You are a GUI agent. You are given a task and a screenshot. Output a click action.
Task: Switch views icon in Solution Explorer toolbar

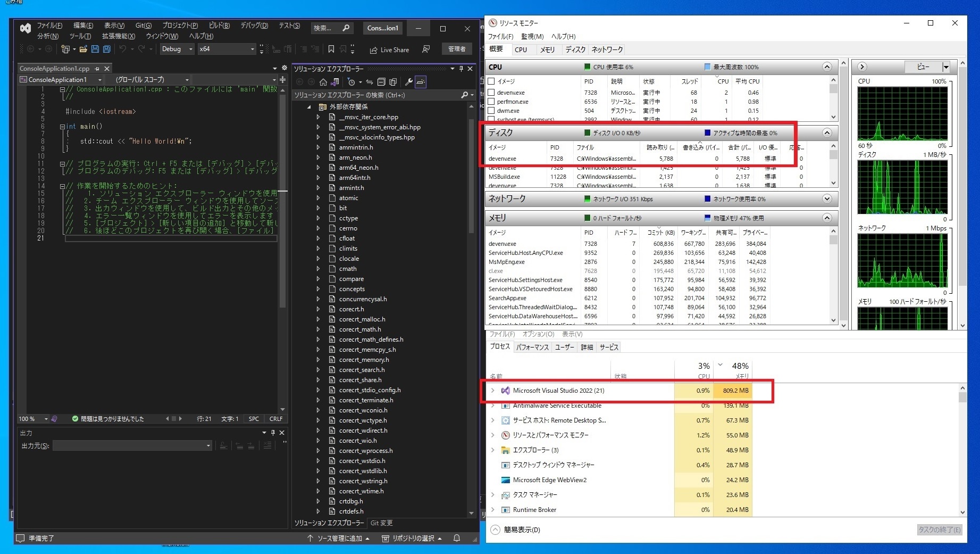tap(335, 82)
